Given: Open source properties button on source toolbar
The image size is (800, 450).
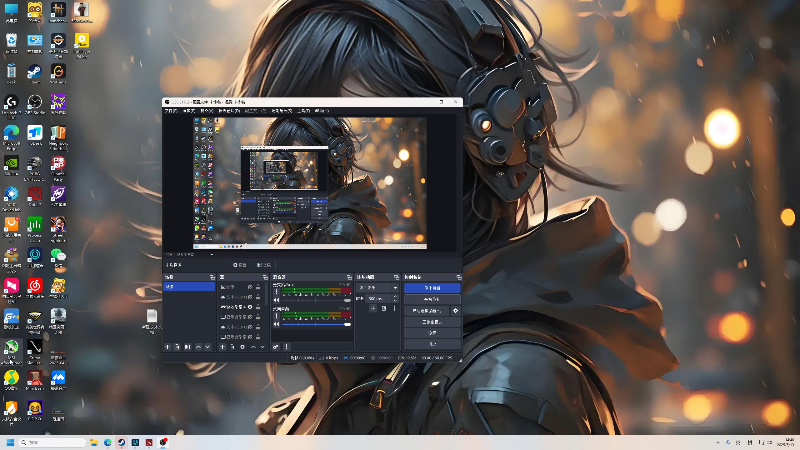Looking at the screenshot, I should click(x=240, y=265).
